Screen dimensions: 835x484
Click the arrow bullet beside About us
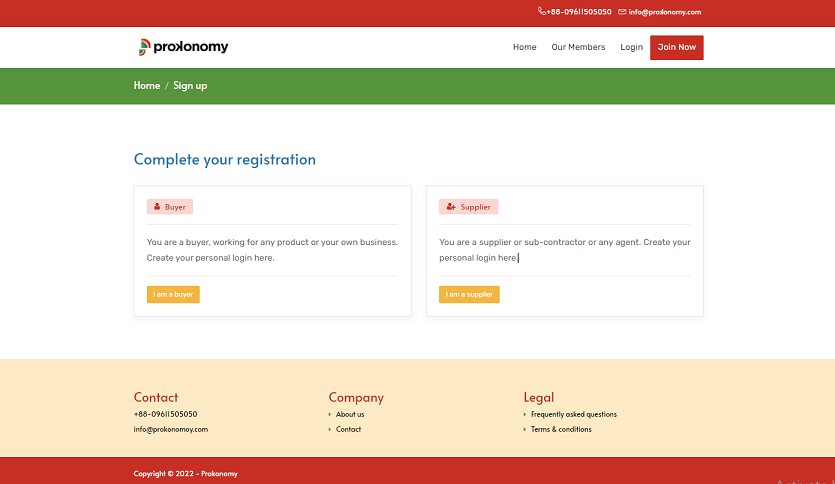[x=330, y=414]
